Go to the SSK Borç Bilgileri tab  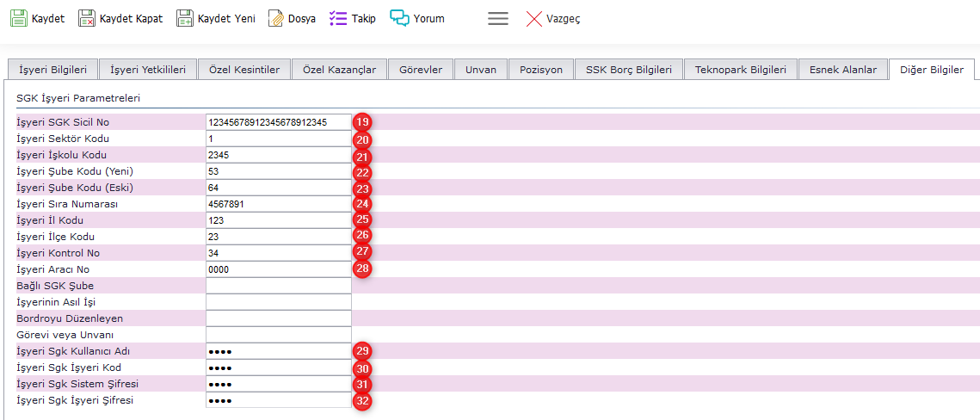629,70
